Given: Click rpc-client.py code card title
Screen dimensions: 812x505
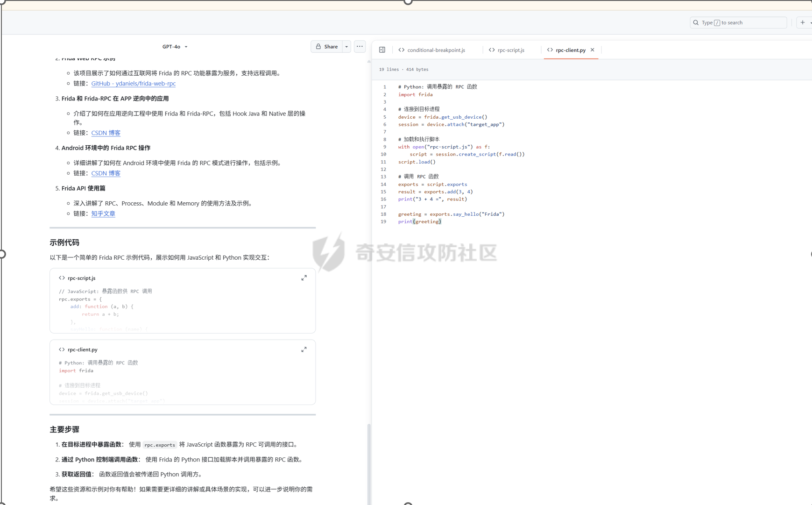Looking at the screenshot, I should (x=83, y=349).
